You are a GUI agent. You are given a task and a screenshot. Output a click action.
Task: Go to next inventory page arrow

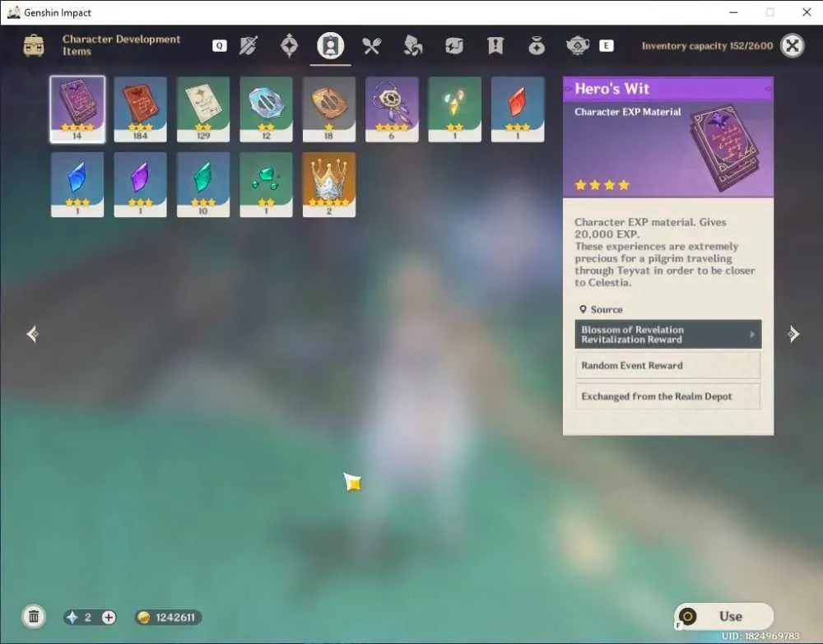click(793, 334)
